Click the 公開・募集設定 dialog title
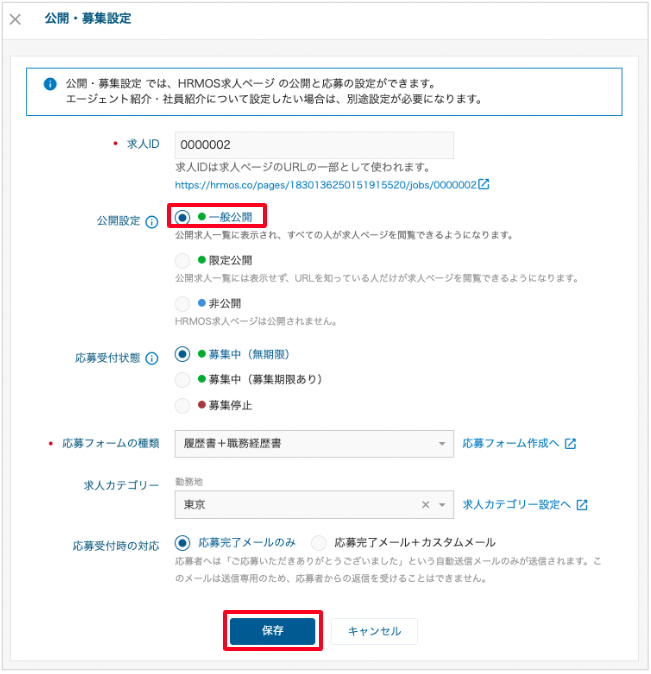The image size is (651, 674). (x=88, y=18)
